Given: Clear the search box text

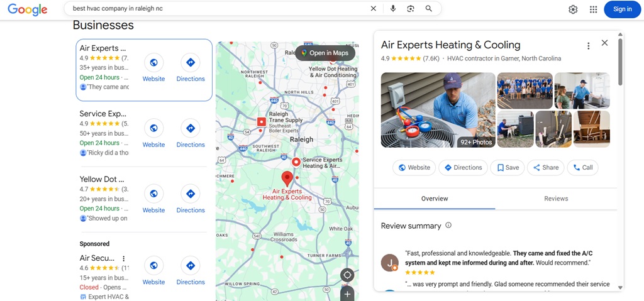Looking at the screenshot, I should click(x=374, y=9).
